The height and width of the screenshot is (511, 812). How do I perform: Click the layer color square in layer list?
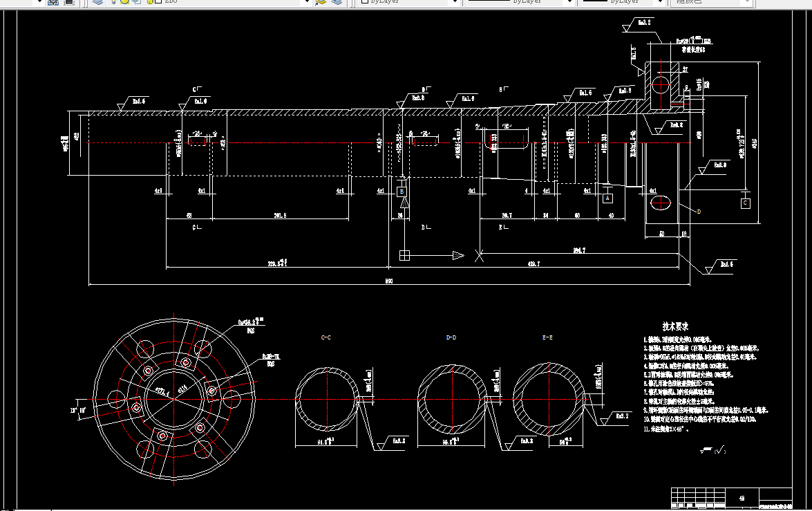click(158, 1)
